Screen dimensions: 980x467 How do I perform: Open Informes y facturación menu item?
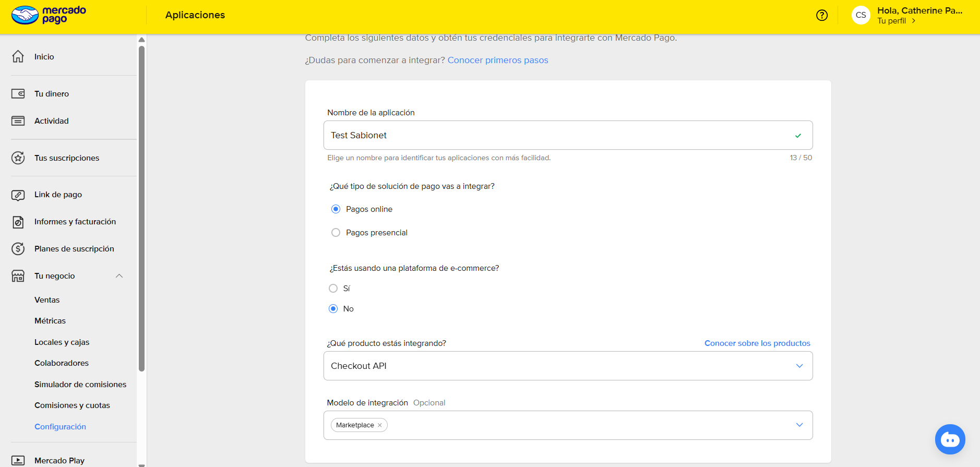[x=75, y=222]
